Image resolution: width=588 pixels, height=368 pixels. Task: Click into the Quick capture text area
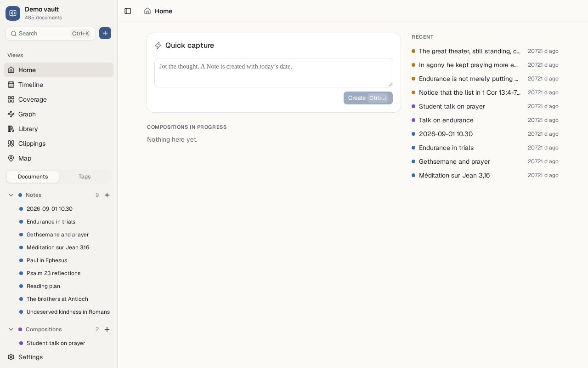tap(274, 73)
